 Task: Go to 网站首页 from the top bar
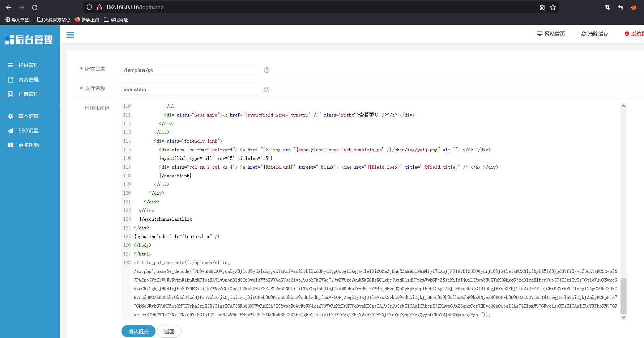point(551,34)
